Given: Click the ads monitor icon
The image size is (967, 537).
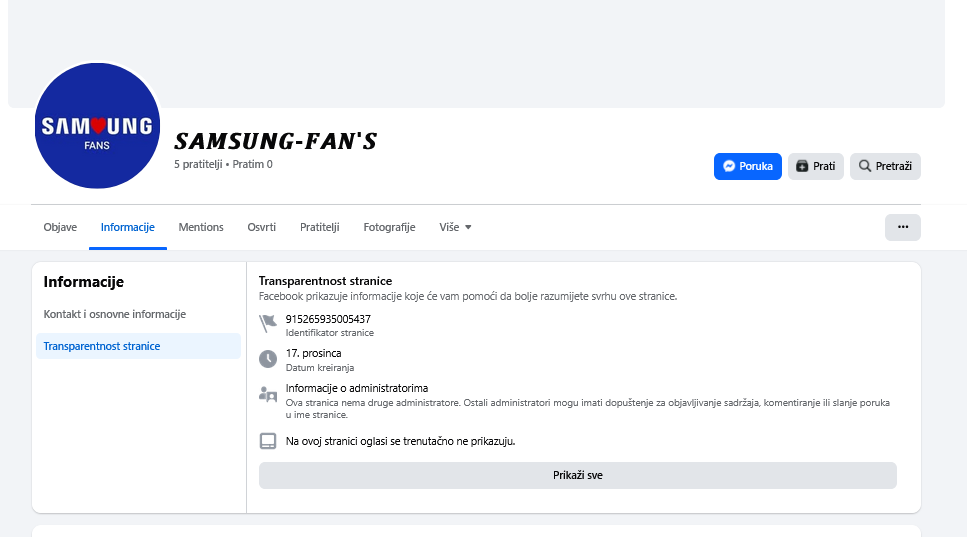Looking at the screenshot, I should coord(267,441).
